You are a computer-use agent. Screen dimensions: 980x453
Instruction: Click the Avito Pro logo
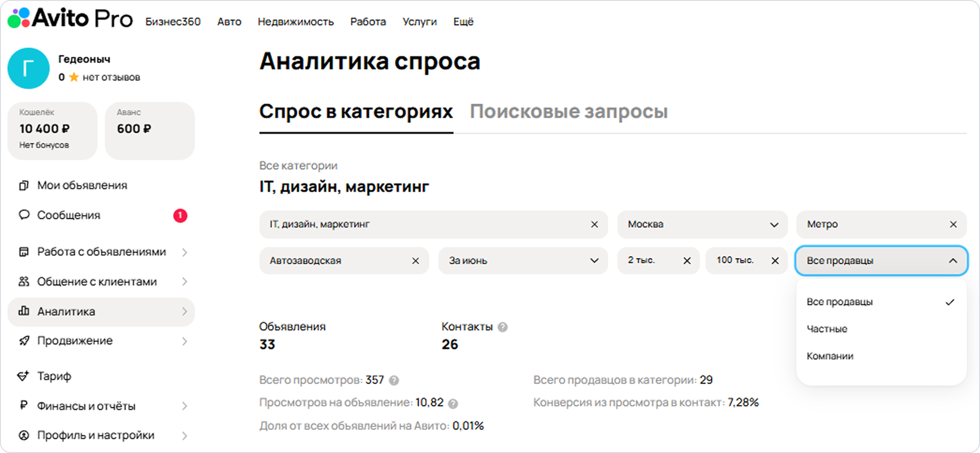70,19
